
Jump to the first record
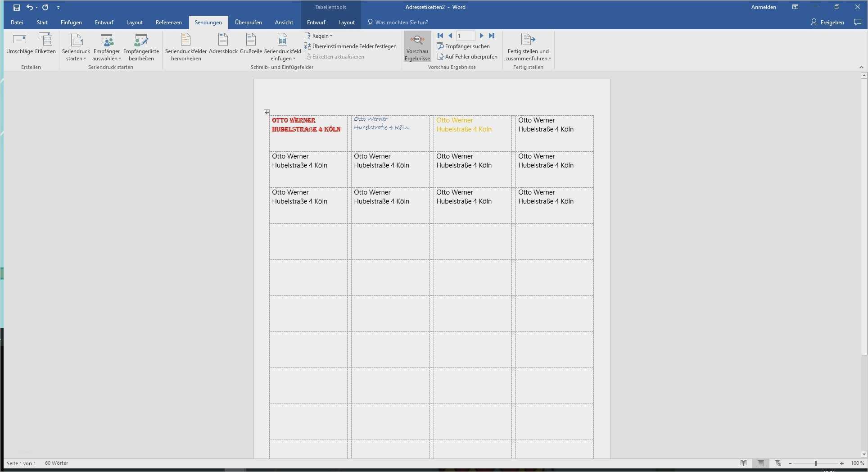(x=440, y=36)
